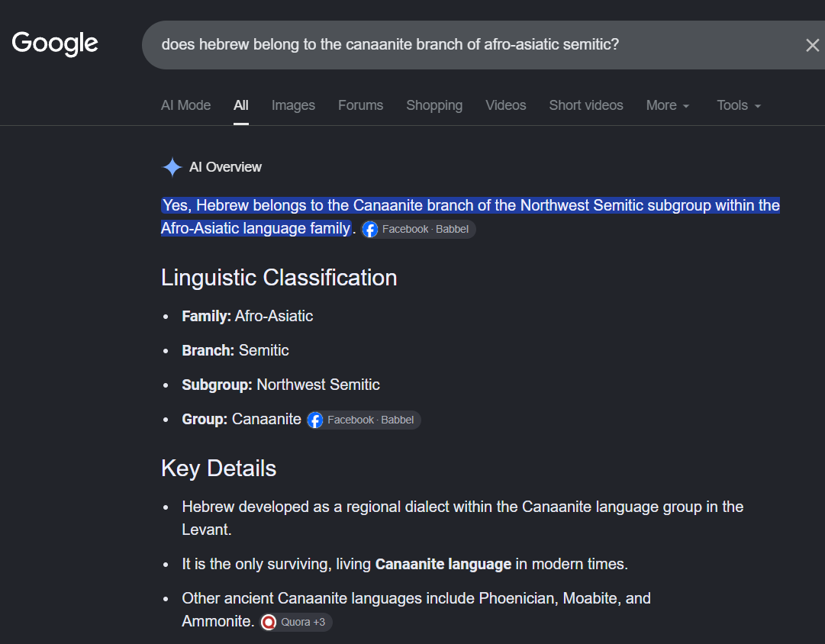825x644 pixels.
Task: Open the Short videos tab
Action: pyautogui.click(x=586, y=105)
